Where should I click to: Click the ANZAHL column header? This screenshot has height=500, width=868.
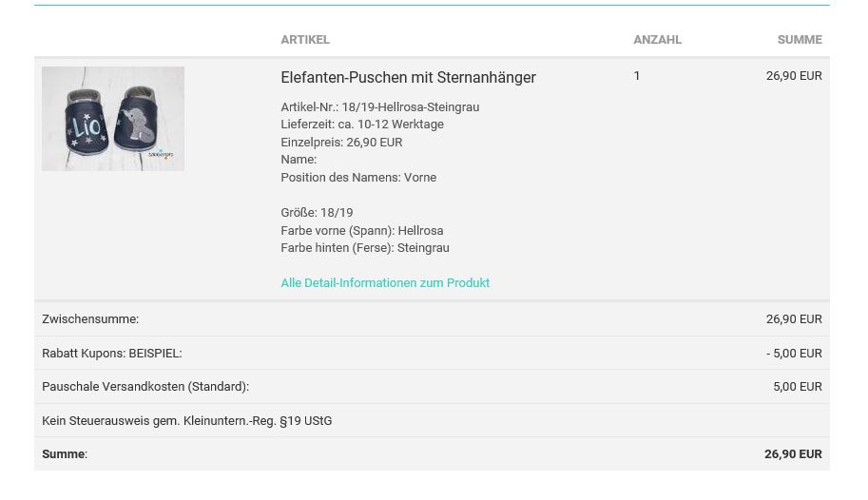(x=657, y=40)
